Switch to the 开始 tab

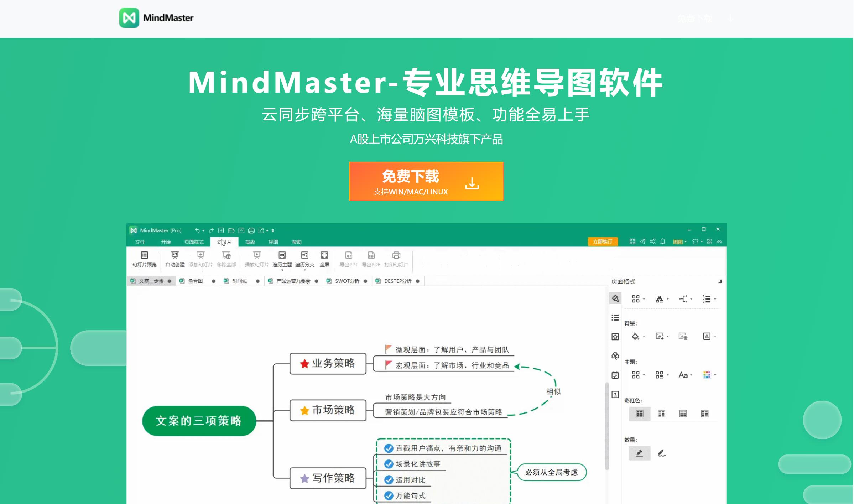166,242
